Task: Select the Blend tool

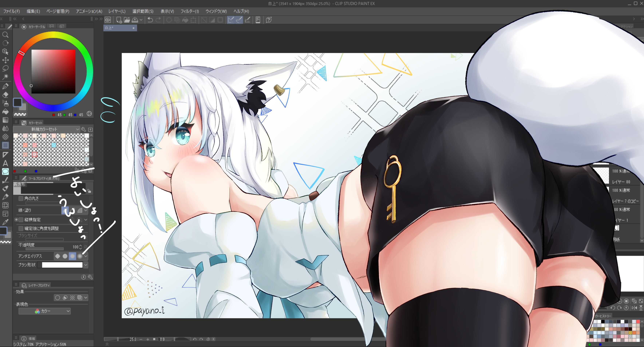Action: click(5, 128)
